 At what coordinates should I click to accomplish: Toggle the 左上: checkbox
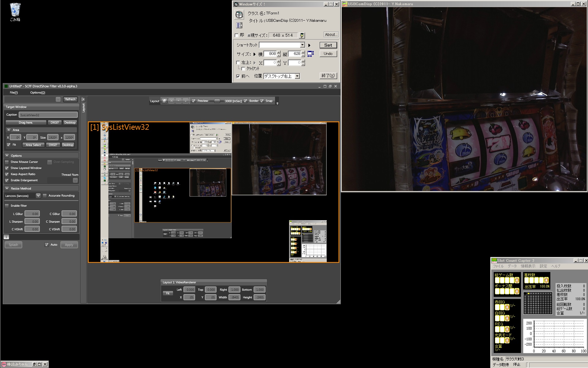click(x=238, y=63)
